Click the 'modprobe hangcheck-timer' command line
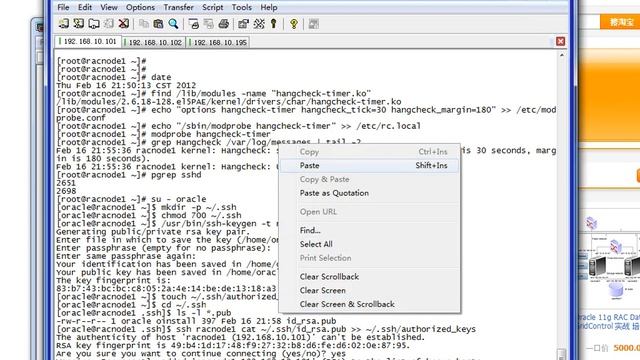This screenshot has height=360, width=640. (x=163, y=134)
